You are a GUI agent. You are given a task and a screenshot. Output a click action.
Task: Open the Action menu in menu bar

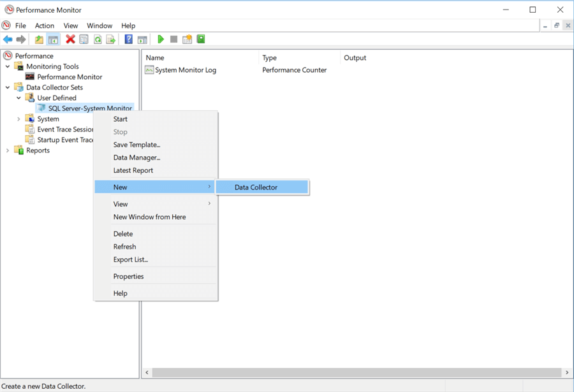(x=45, y=25)
